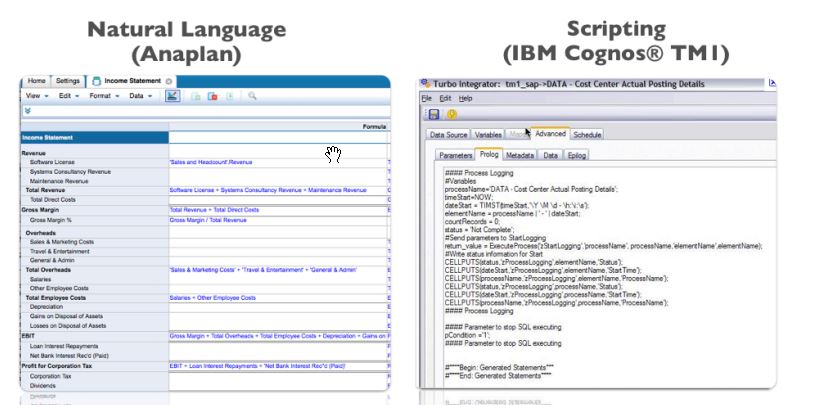Select the Other Employee Costs row
This screenshot has width=818, height=405.
tap(59, 288)
